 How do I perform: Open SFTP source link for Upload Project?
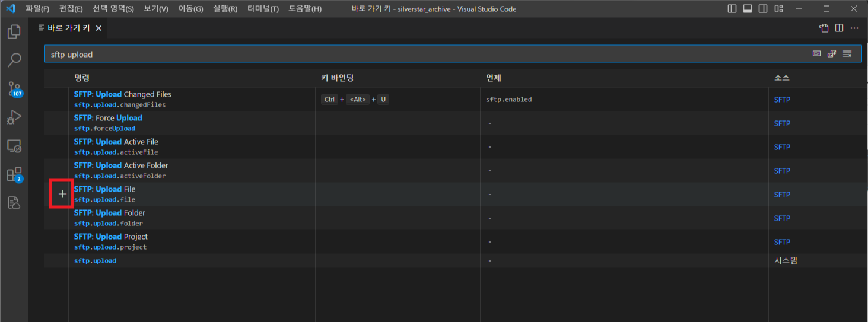point(782,242)
